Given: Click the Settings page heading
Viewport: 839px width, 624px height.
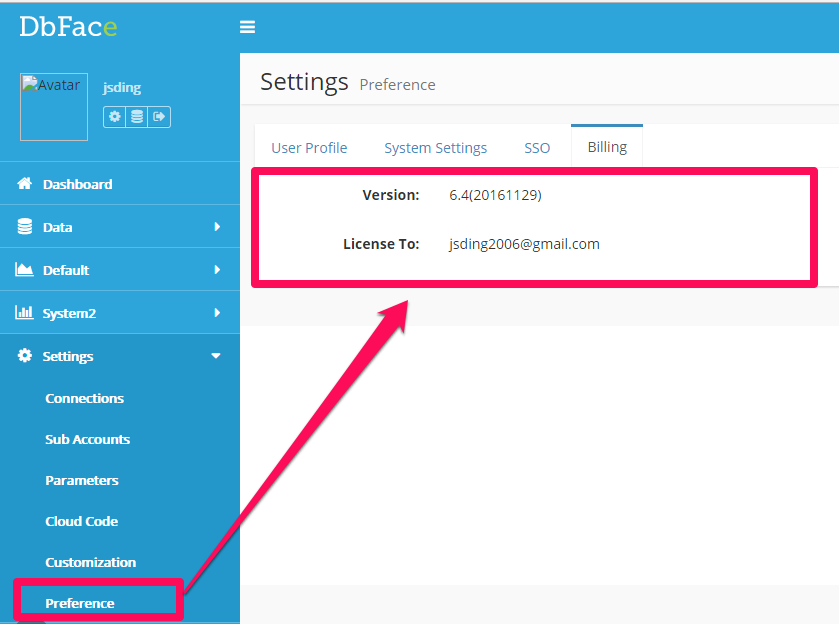Looking at the screenshot, I should 304,82.
